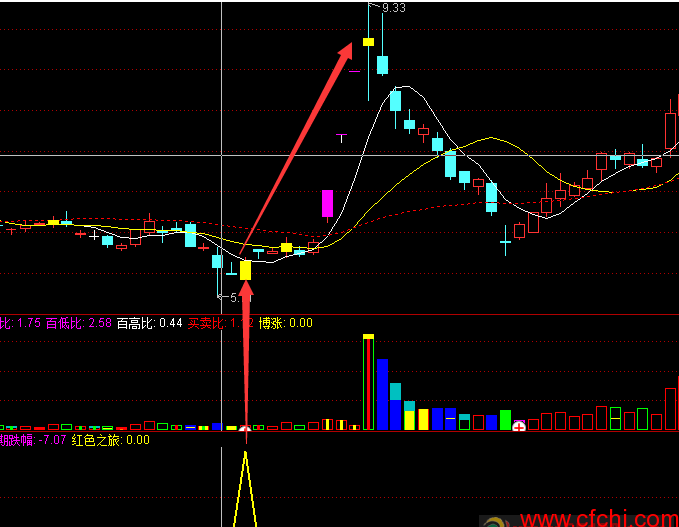Select the '红色之旅: 0.00' indicator label
679x527 pixels.
tap(110, 440)
